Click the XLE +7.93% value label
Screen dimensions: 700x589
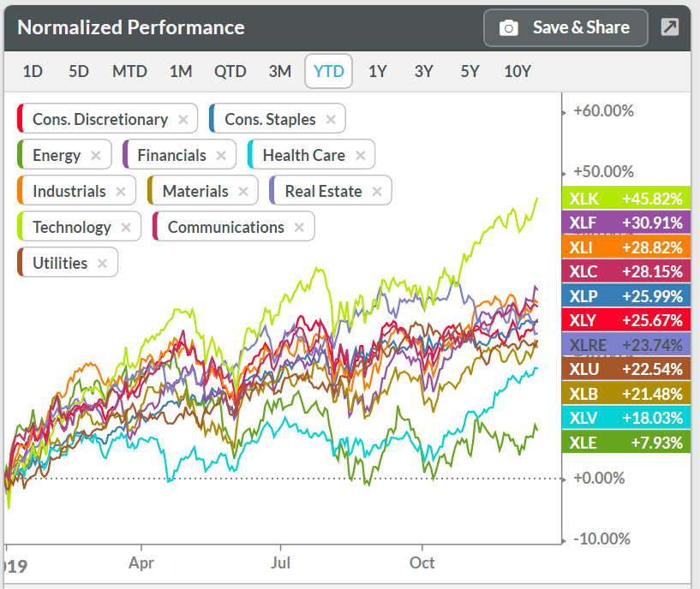pyautogui.click(x=625, y=443)
